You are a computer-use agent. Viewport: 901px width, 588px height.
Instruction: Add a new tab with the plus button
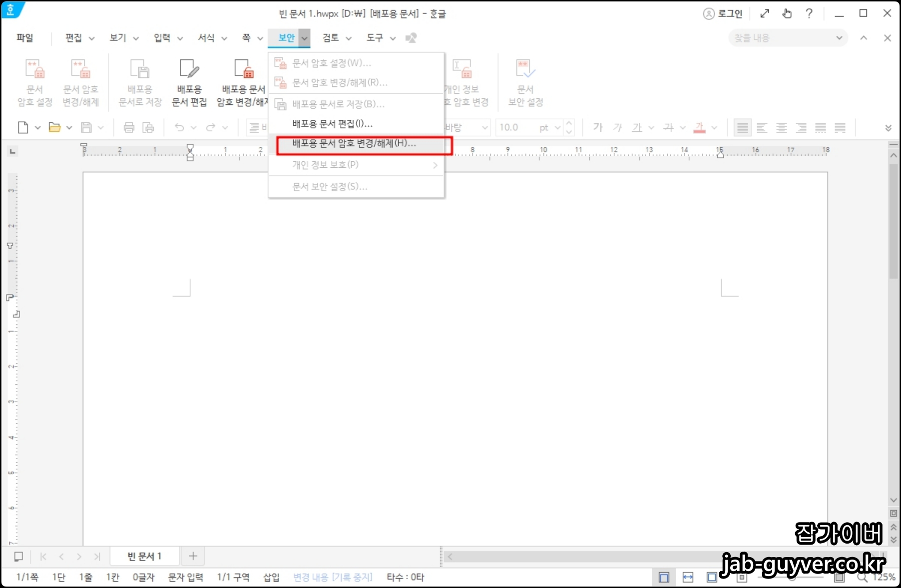(193, 556)
